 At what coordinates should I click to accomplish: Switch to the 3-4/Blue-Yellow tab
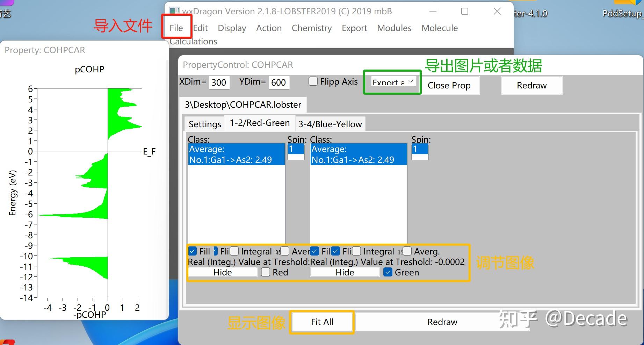[x=330, y=124]
